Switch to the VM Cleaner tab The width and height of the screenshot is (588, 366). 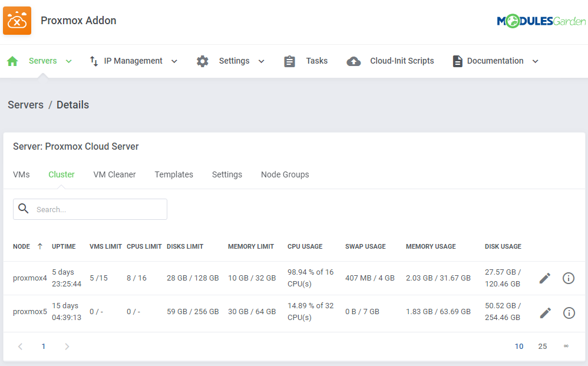[x=114, y=174]
